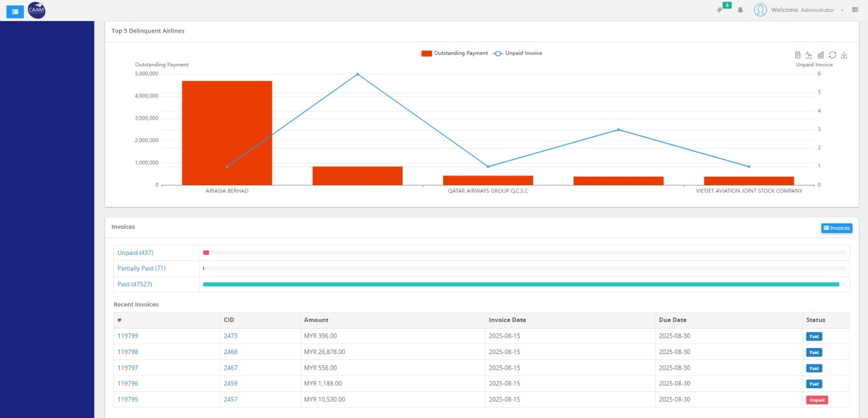Toggle Unpaid Invoice legend series
Screen dimensions: 868x418
click(517, 53)
